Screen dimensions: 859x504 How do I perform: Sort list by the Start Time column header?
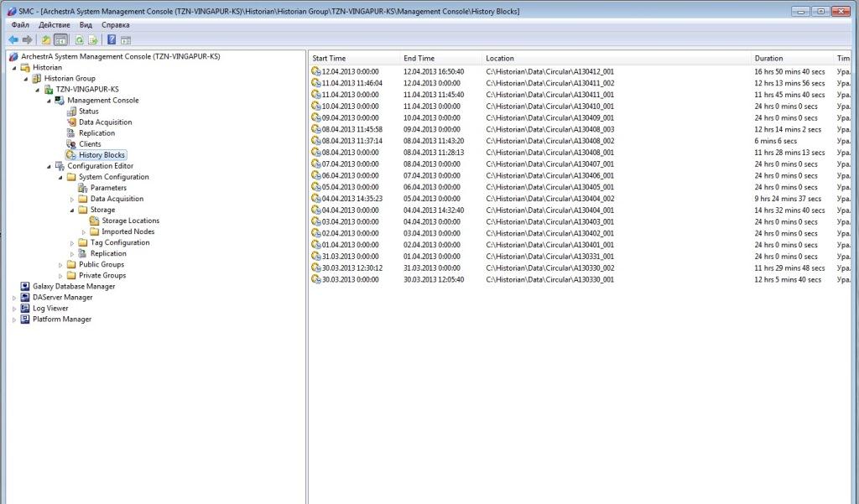coord(329,58)
